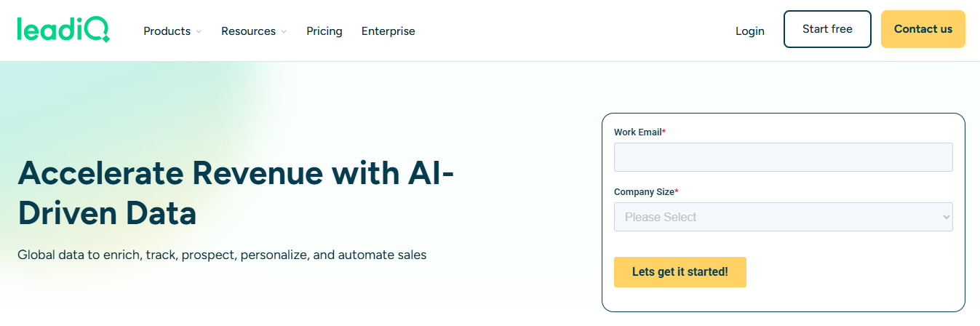980x326 pixels.
Task: Click the Accelerate Revenue headline
Action: point(236,193)
